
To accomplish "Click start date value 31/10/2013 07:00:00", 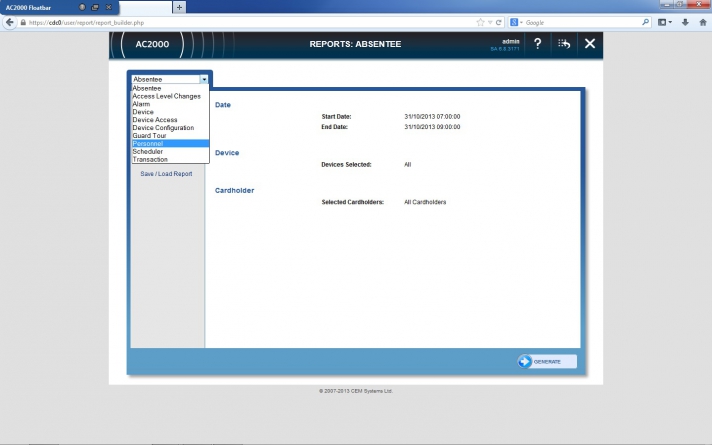I will [432, 117].
